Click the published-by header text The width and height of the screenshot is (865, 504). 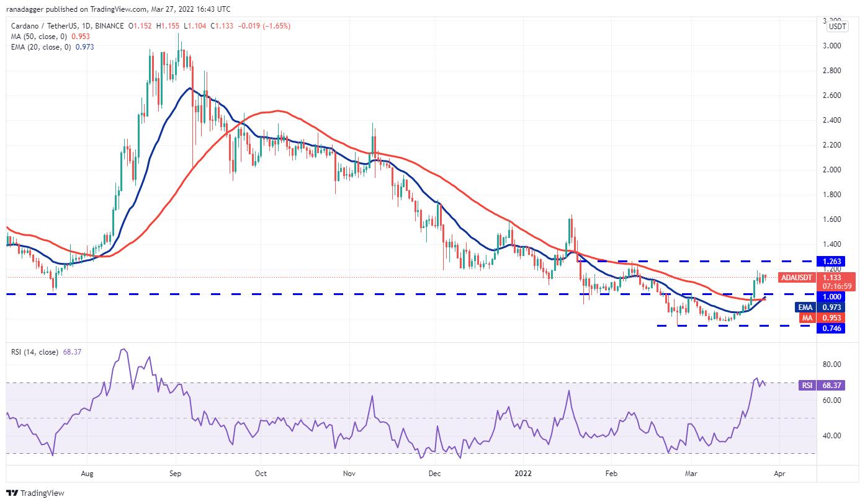click(x=118, y=9)
